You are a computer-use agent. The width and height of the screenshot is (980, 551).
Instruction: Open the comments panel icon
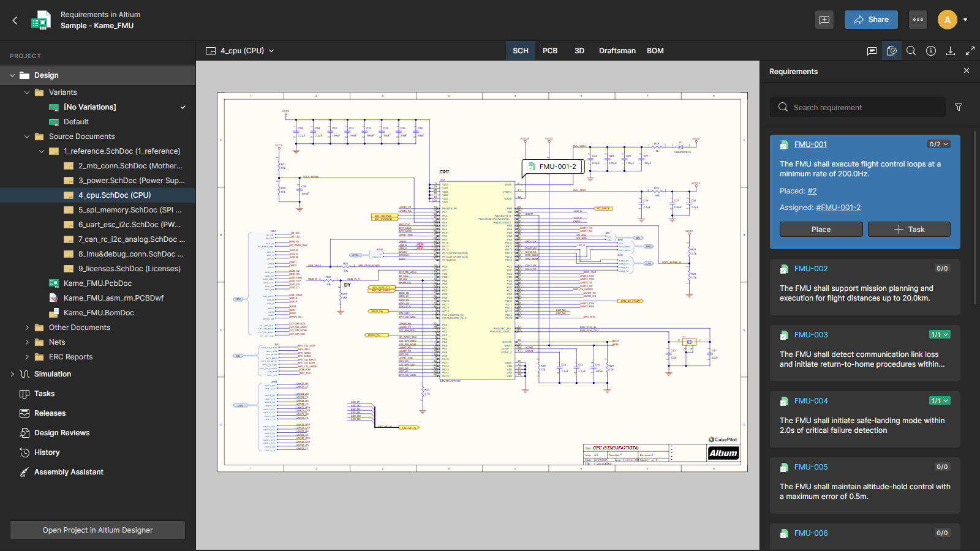click(872, 51)
